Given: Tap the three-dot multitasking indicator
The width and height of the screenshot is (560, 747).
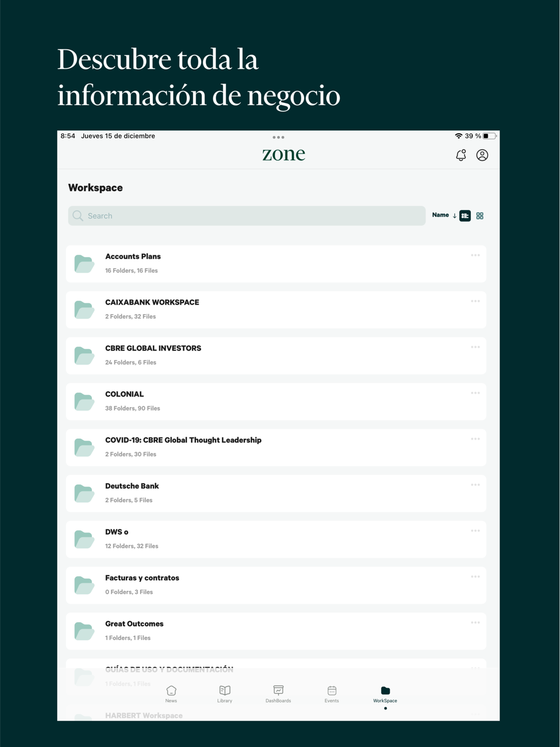Looking at the screenshot, I should click(x=278, y=137).
